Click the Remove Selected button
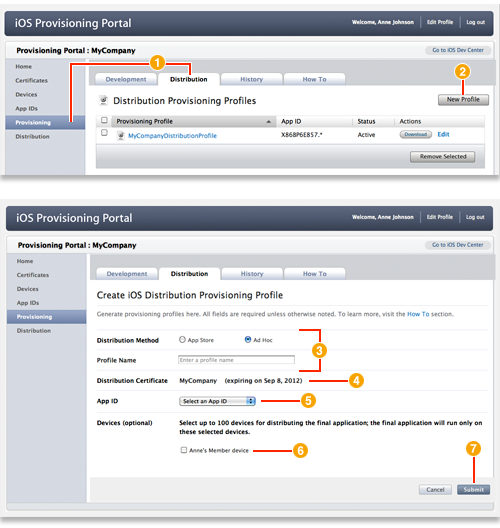The width and height of the screenshot is (500, 528). click(443, 157)
